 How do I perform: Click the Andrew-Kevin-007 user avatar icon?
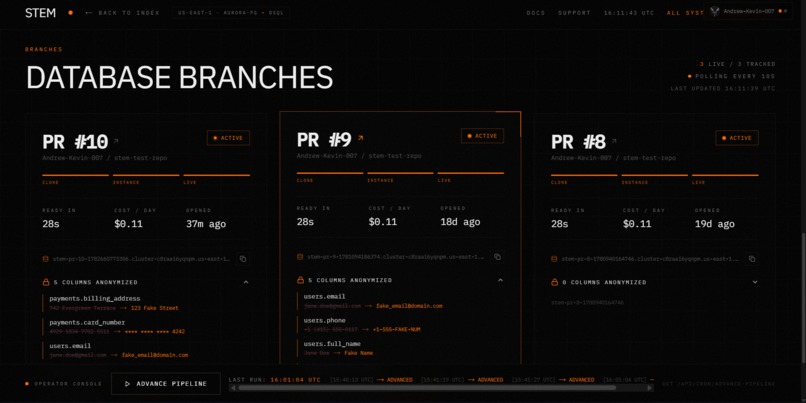pyautogui.click(x=715, y=11)
